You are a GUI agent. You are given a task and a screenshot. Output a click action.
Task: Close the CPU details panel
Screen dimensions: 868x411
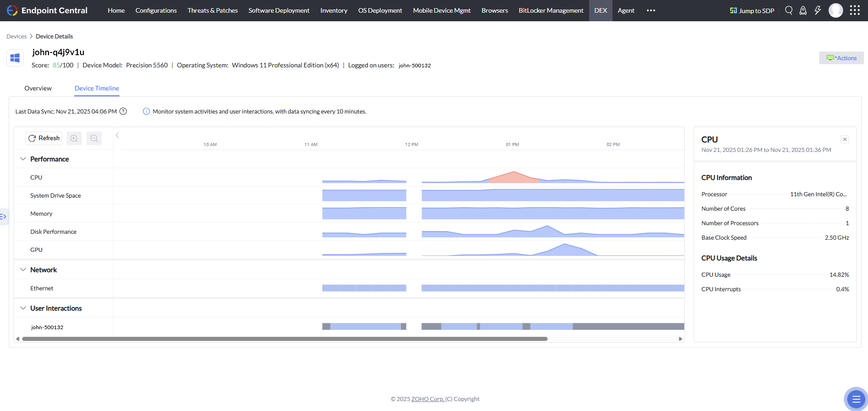tap(844, 139)
